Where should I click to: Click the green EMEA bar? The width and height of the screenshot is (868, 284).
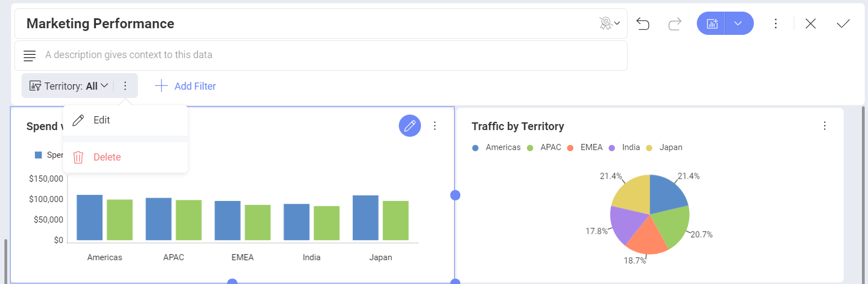pyautogui.click(x=258, y=223)
